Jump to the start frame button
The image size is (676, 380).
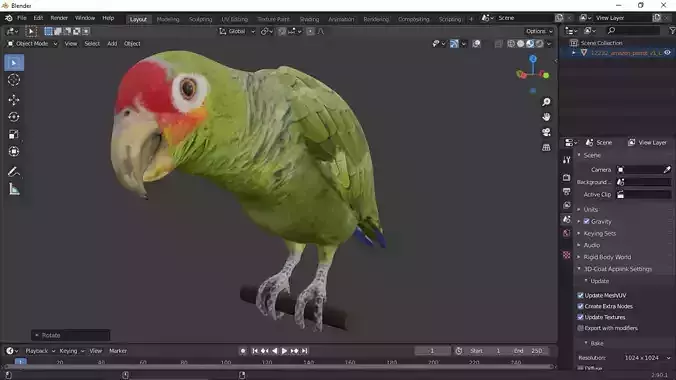(255, 351)
